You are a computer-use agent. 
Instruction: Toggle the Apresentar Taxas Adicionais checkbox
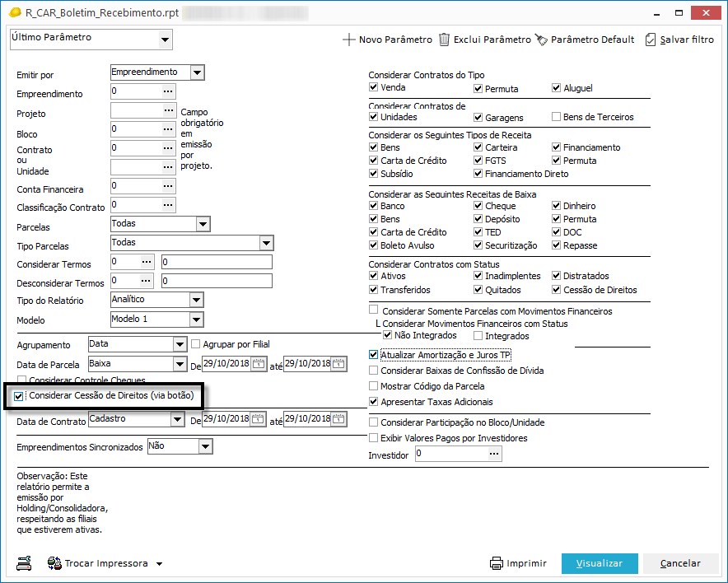pyautogui.click(x=373, y=402)
